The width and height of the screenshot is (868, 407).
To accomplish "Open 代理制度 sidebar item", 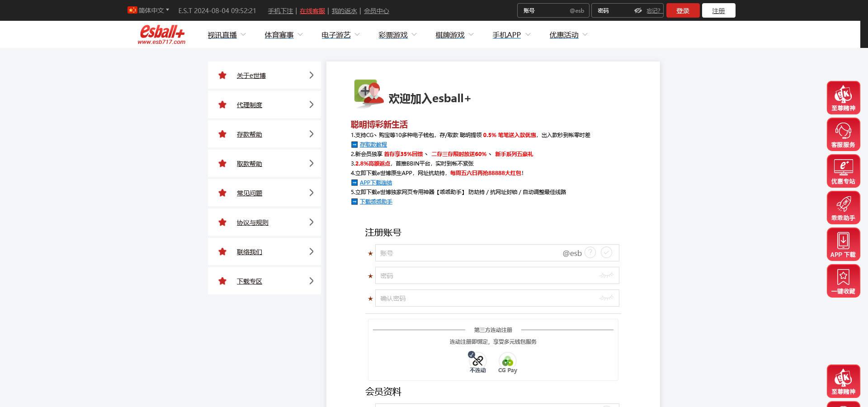I will point(264,104).
